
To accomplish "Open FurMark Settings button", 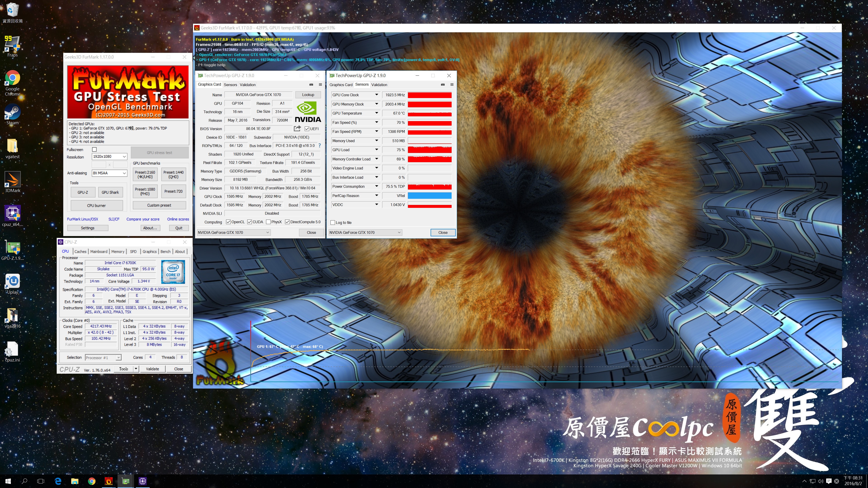I will (88, 228).
